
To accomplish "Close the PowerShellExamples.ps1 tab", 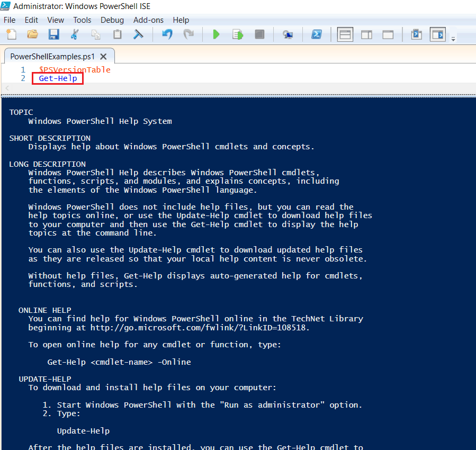I will pos(104,57).
